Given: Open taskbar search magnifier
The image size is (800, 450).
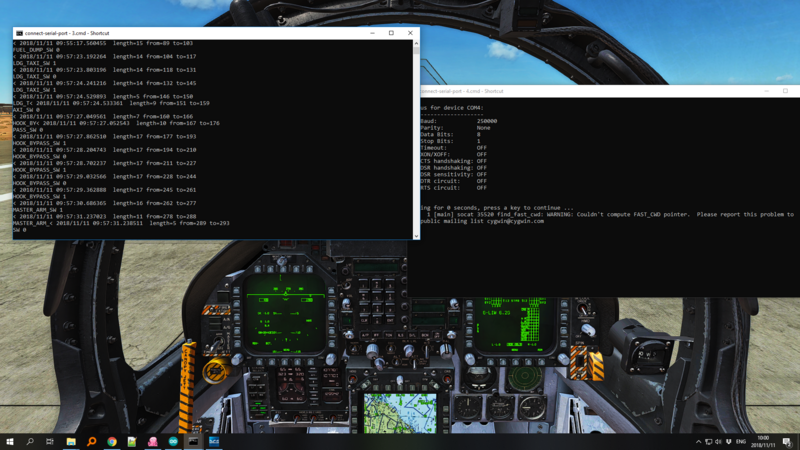Looking at the screenshot, I should coord(30,441).
